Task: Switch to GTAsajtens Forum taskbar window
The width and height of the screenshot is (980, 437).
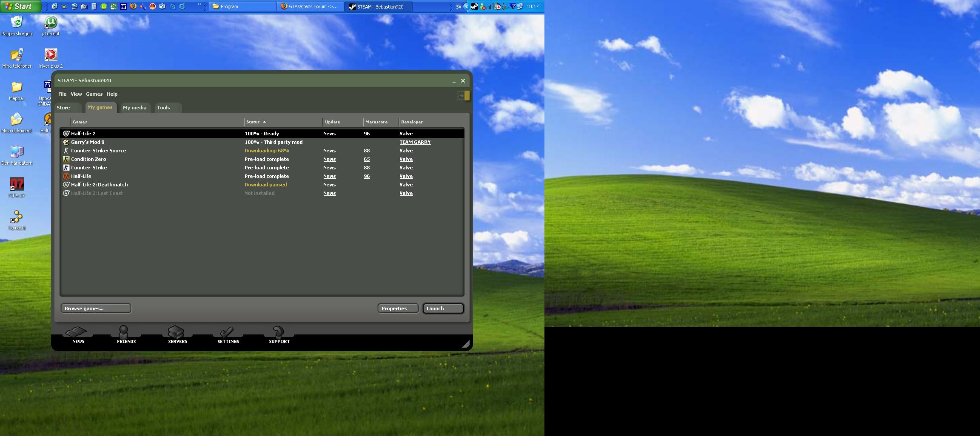Action: pyautogui.click(x=310, y=6)
